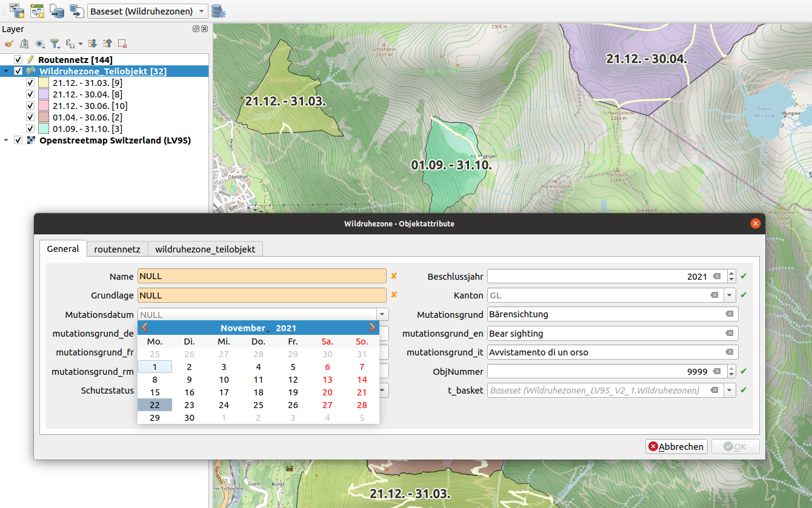This screenshot has height=508, width=812.
Task: Click the remove layer icon
Action: (122, 44)
